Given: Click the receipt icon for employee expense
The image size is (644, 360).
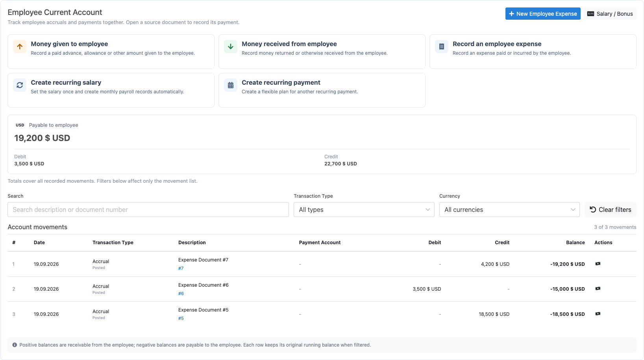Looking at the screenshot, I should [x=442, y=46].
